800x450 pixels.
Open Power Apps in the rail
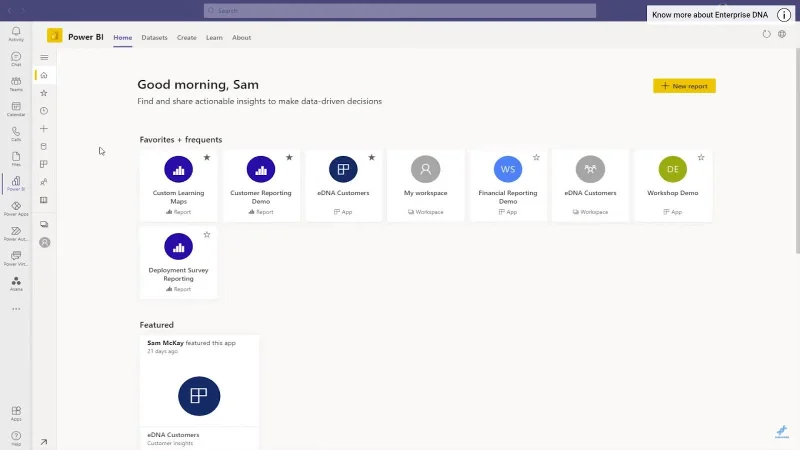point(16,208)
